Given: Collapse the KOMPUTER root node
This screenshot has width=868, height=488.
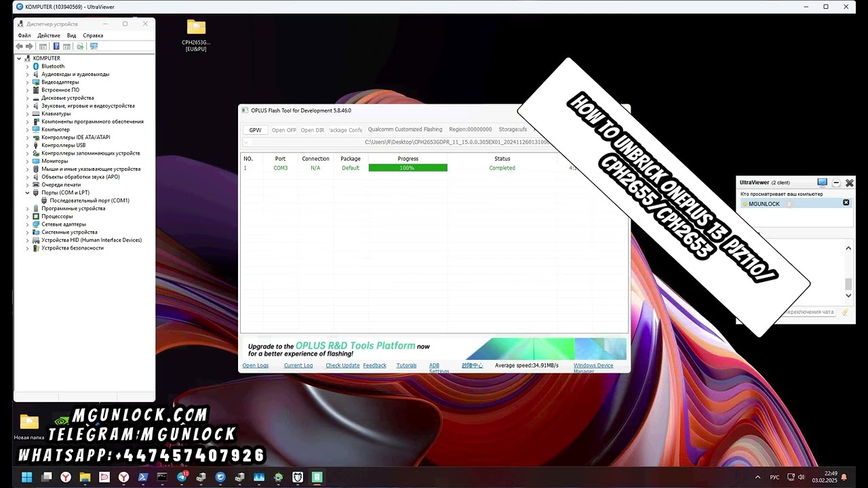Looking at the screenshot, I should click(19, 58).
